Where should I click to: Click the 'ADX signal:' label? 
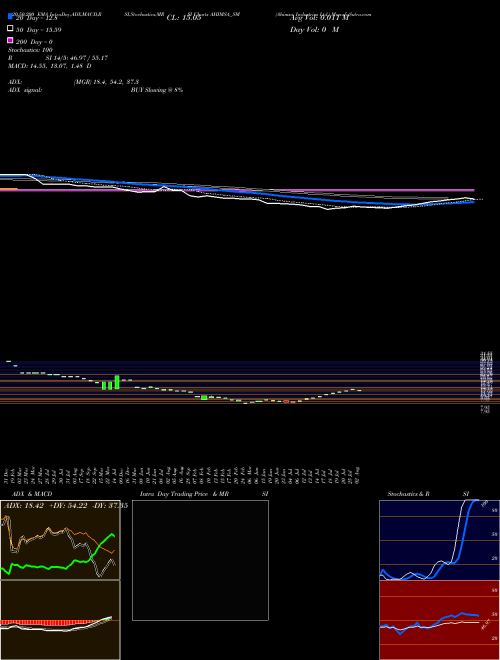25,90
